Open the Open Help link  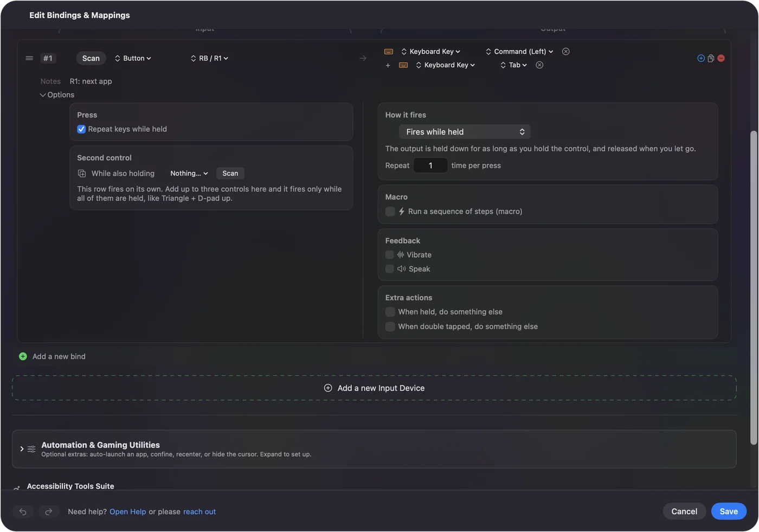128,512
